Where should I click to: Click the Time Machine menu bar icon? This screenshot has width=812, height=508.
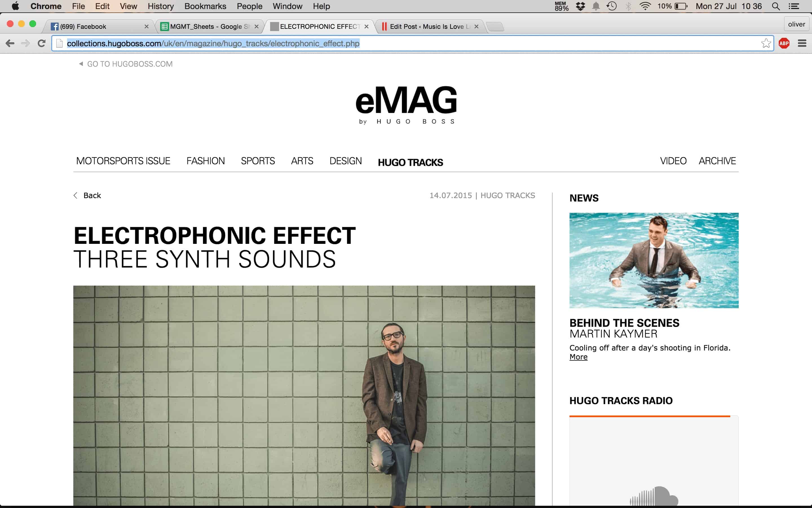(x=612, y=6)
